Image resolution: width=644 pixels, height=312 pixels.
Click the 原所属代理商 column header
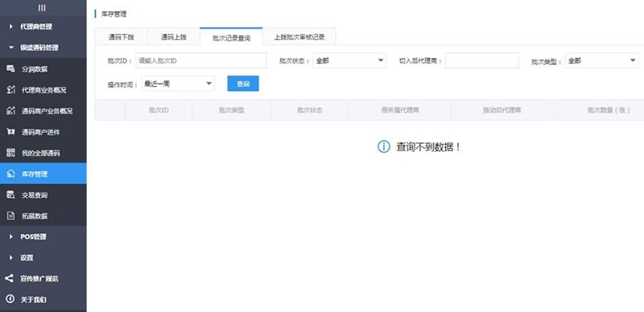coord(400,110)
